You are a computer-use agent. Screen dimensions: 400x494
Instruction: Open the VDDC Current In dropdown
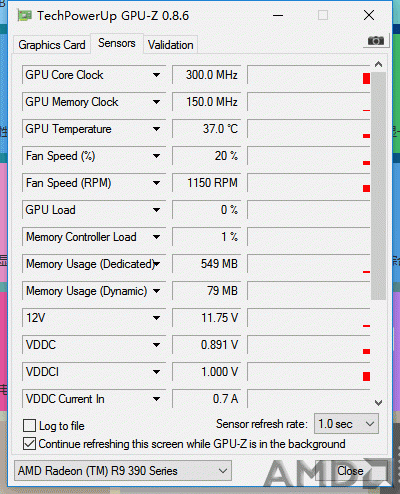point(156,399)
